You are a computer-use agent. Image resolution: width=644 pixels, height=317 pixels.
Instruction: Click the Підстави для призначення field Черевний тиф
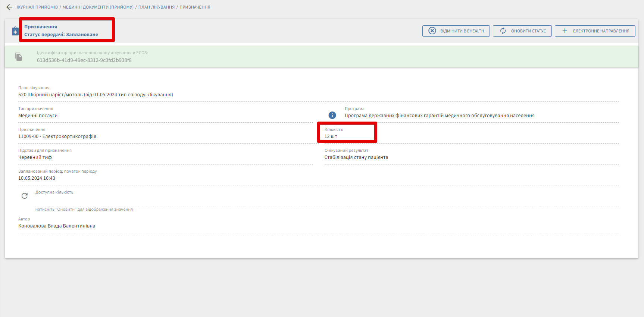click(x=35, y=157)
